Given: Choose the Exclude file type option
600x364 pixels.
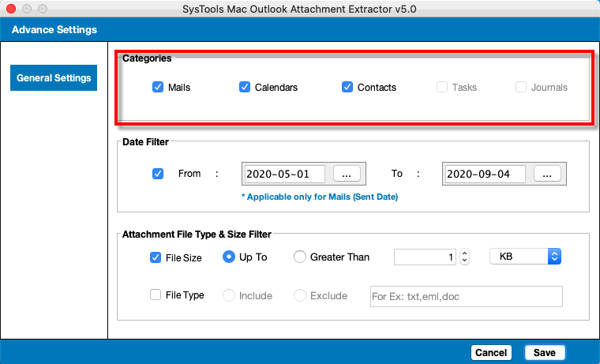Looking at the screenshot, I should 300,295.
